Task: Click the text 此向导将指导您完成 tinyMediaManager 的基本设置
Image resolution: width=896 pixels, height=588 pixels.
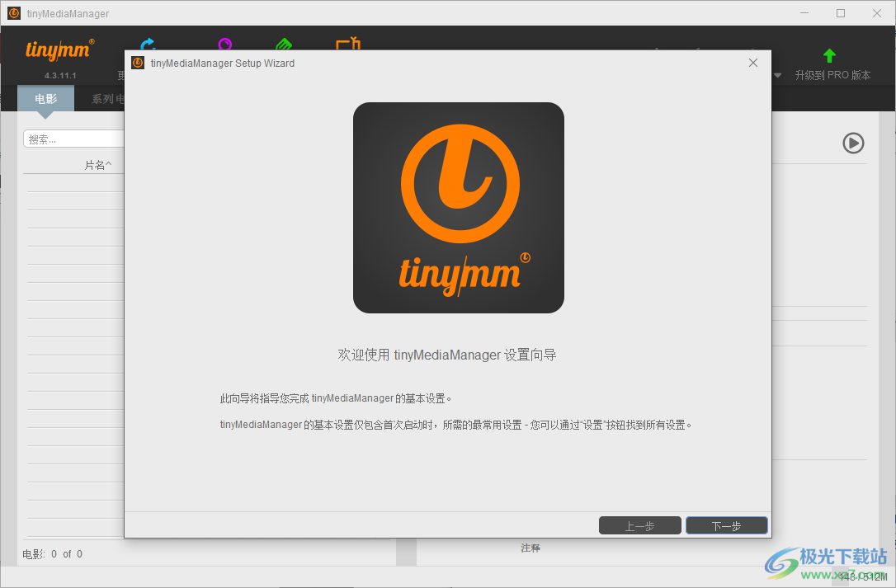Action: point(336,398)
